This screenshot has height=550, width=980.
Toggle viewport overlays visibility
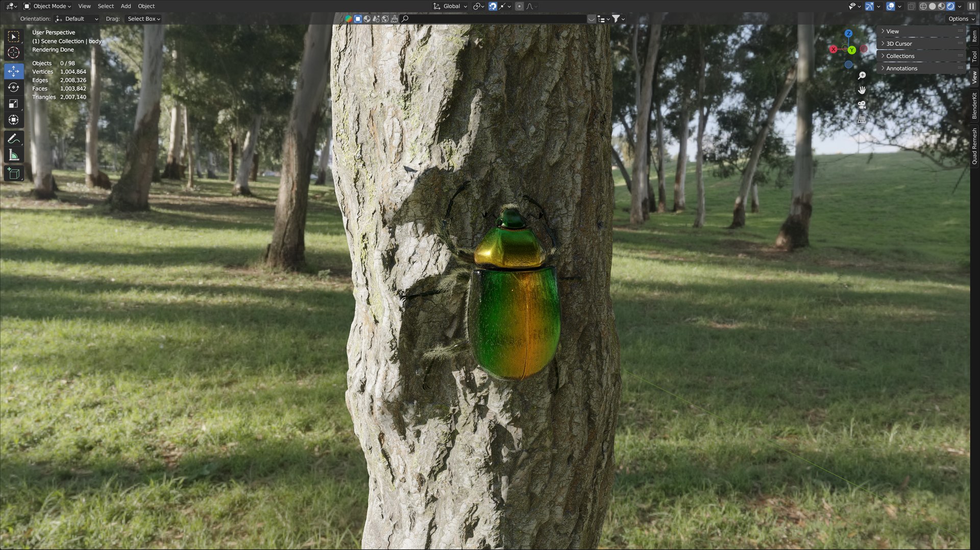point(891,6)
